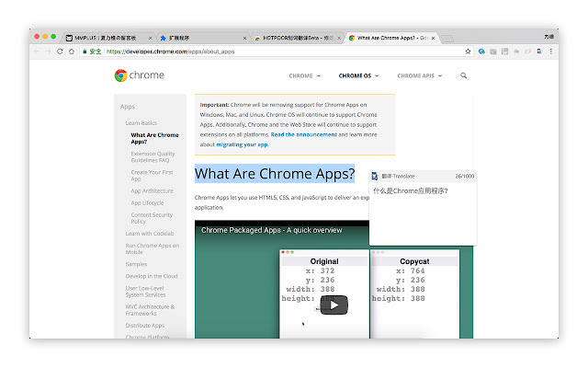Viewport: 588px width, 368px height.
Task: Open Samples sidebar item
Action: tap(136, 264)
